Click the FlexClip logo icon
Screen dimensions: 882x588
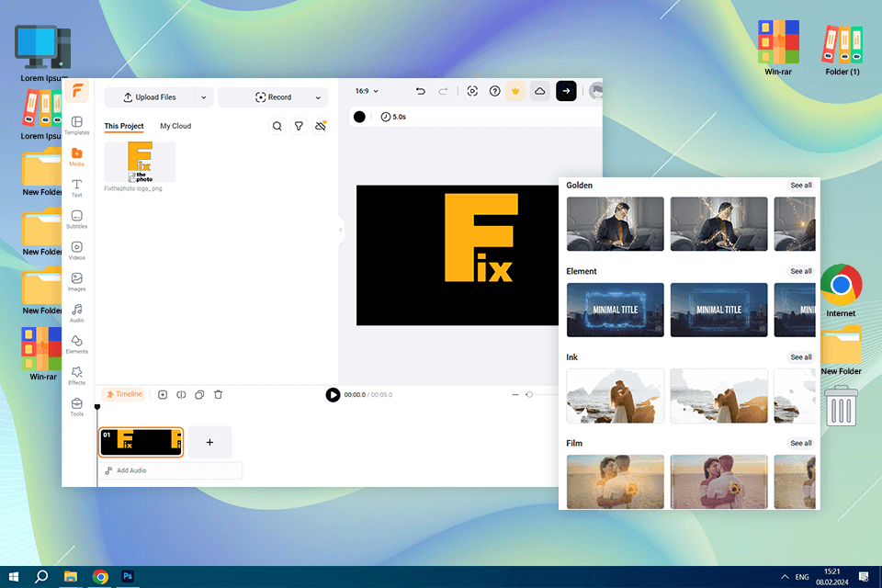point(77,91)
